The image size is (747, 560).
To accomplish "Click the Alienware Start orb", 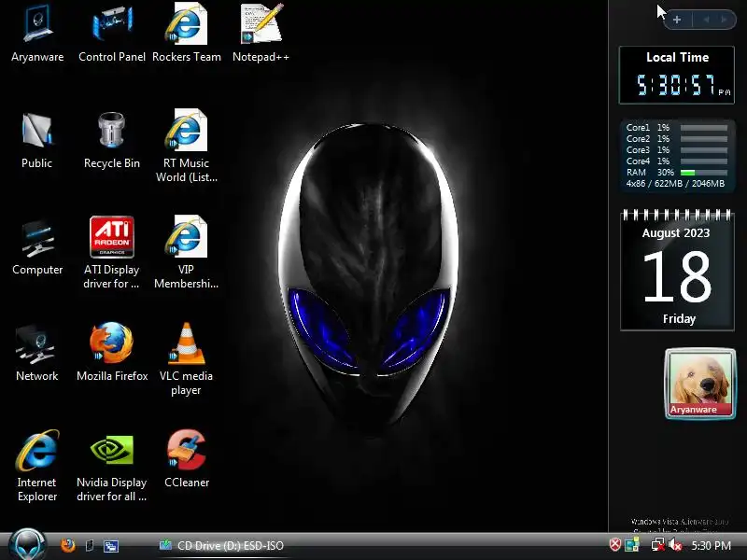I will pos(28,545).
